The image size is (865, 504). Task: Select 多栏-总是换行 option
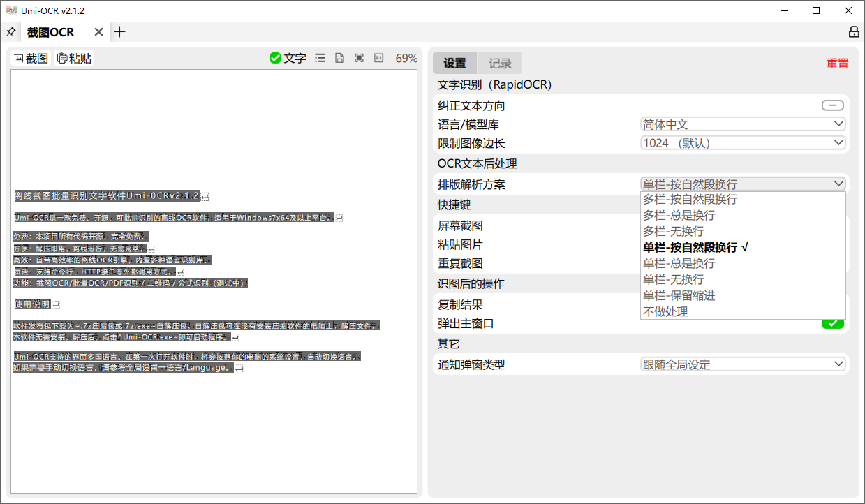[x=743, y=216]
